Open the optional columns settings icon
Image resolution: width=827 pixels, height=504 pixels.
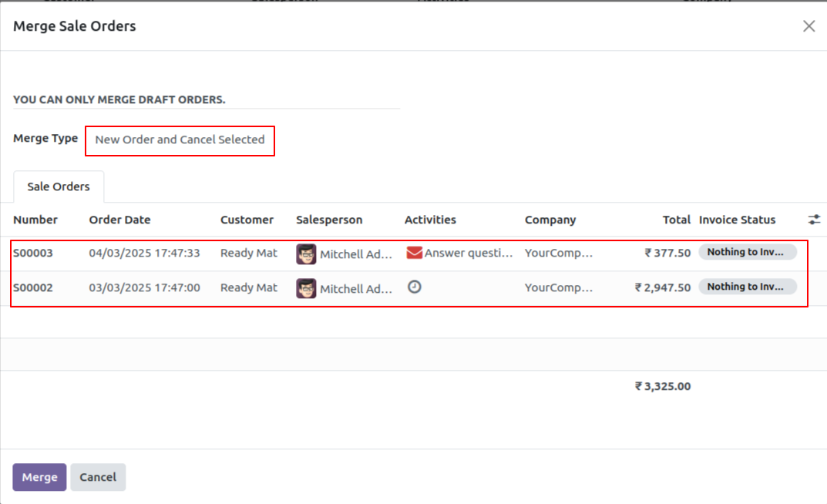pyautogui.click(x=814, y=220)
